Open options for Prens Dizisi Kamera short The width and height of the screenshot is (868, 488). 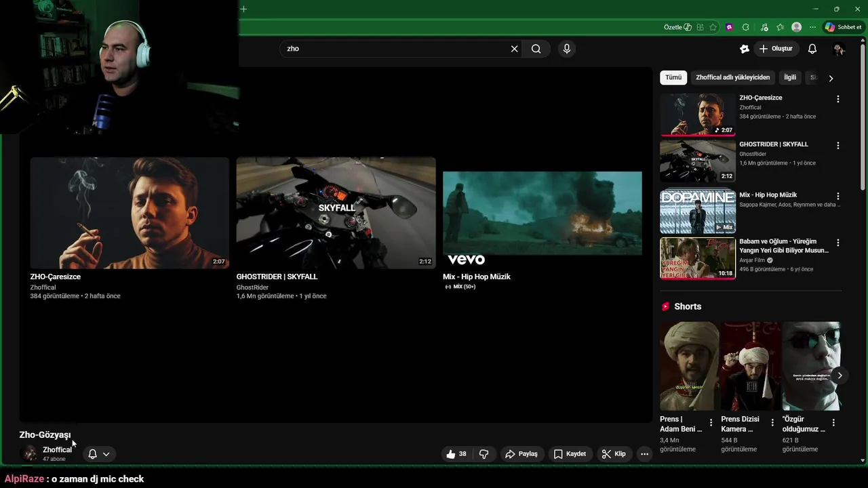[x=772, y=423]
